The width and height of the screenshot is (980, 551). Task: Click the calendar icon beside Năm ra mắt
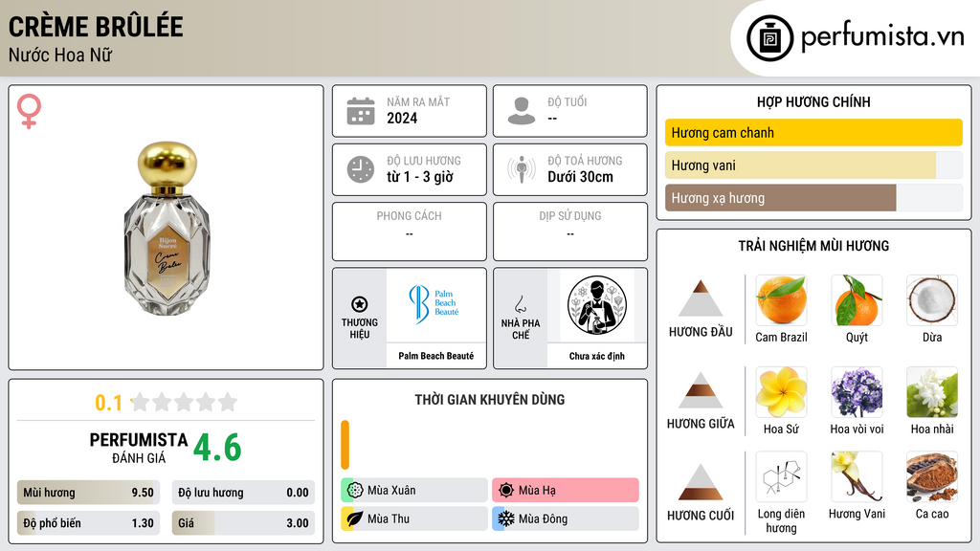pos(361,111)
